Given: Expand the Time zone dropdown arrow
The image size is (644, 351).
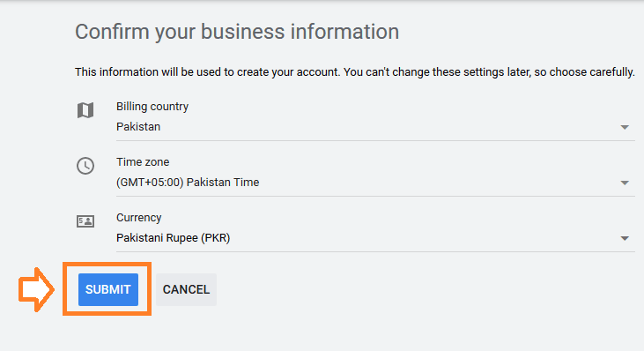Looking at the screenshot, I should (x=625, y=183).
